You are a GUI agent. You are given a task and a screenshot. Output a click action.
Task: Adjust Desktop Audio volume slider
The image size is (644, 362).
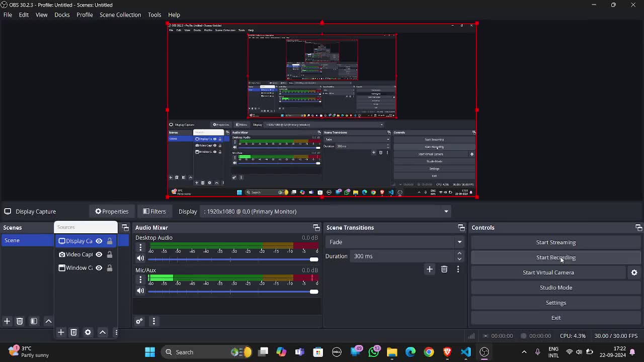pyautogui.click(x=233, y=259)
